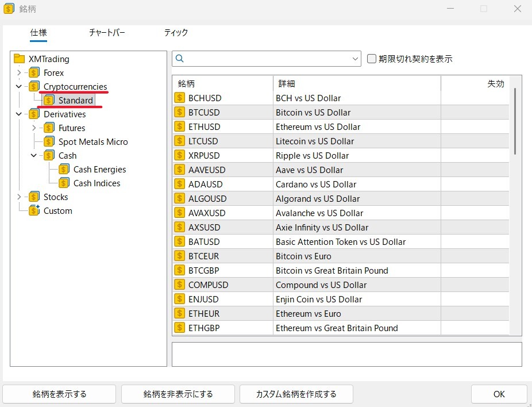Image resolution: width=532 pixels, height=407 pixels.
Task: Expand the Forex tree node
Action: click(x=19, y=72)
